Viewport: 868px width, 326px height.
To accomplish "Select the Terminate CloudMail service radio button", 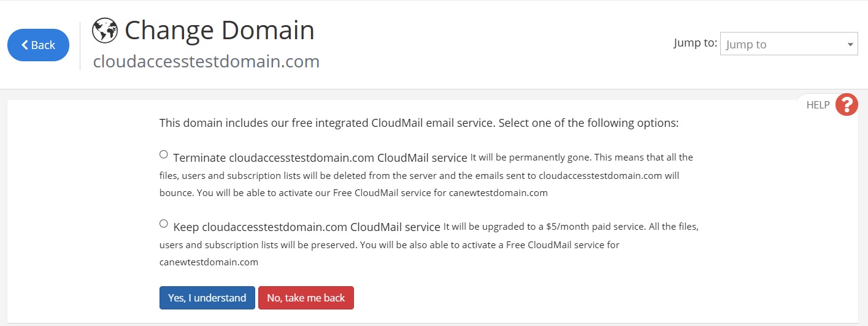I will pyautogui.click(x=164, y=154).
